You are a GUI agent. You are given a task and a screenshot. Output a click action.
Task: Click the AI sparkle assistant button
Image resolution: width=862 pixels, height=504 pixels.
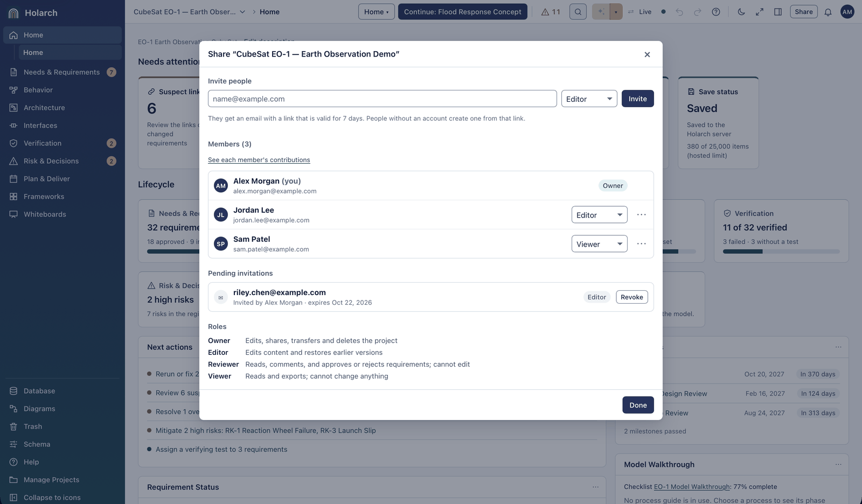tap(601, 12)
